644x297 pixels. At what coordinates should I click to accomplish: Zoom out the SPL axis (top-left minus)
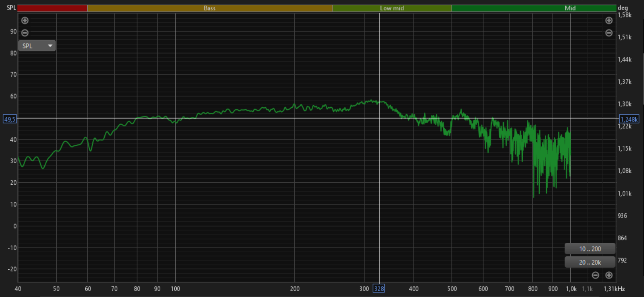click(25, 33)
